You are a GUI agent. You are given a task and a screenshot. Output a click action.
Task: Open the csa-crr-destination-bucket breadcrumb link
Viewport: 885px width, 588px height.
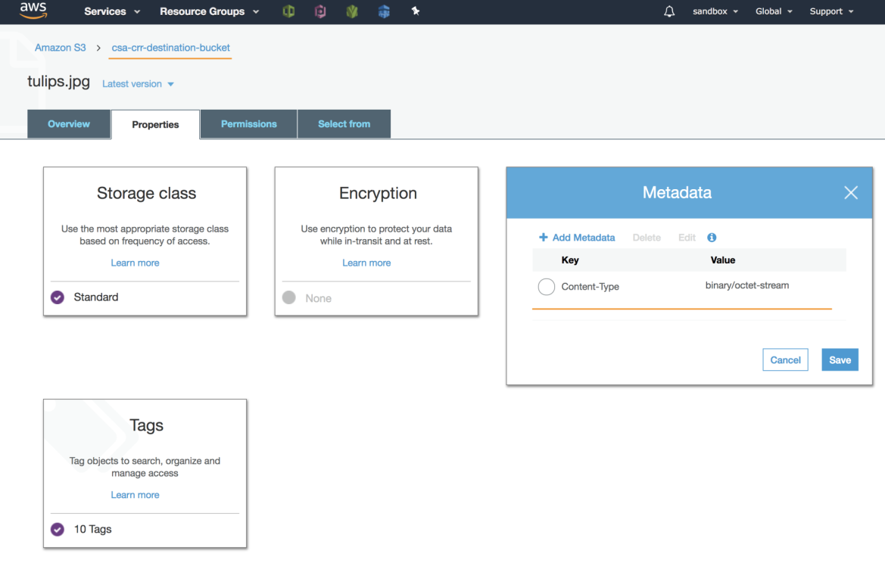point(170,48)
